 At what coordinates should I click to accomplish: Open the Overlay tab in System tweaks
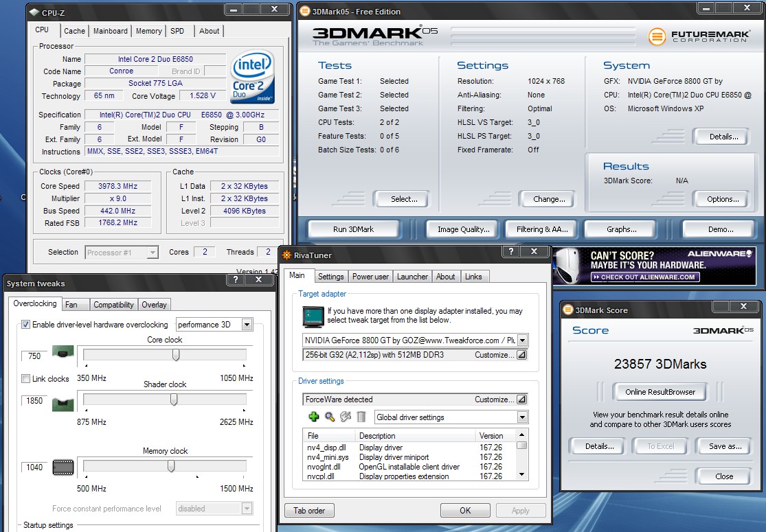coord(154,305)
